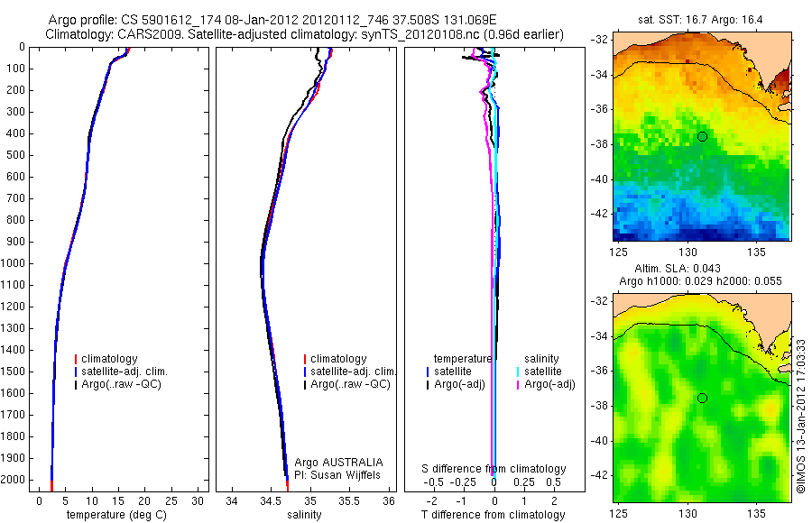
Task: Click temperature axis tick '30'
Action: click(x=198, y=500)
